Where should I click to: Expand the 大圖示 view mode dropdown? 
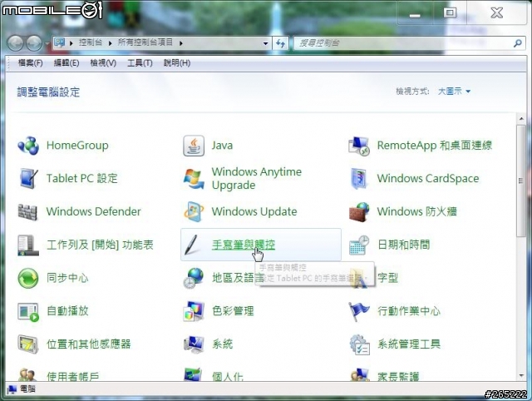pos(454,92)
